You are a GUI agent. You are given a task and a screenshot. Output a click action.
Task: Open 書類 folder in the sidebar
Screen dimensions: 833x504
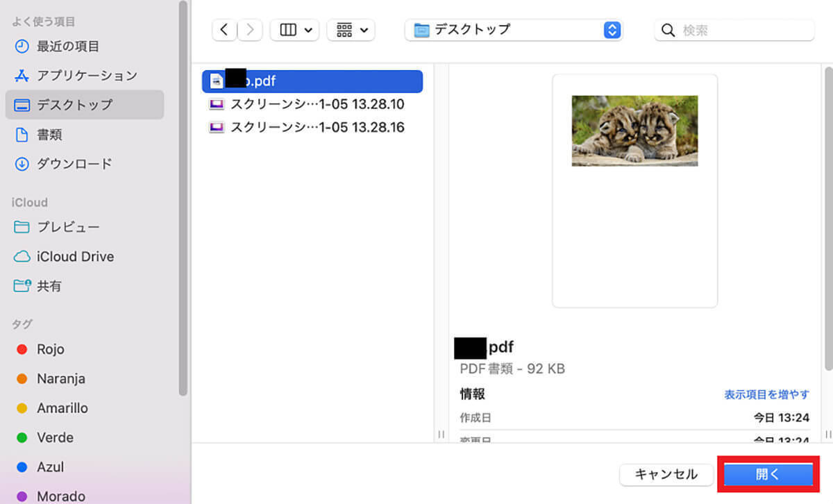coord(49,135)
